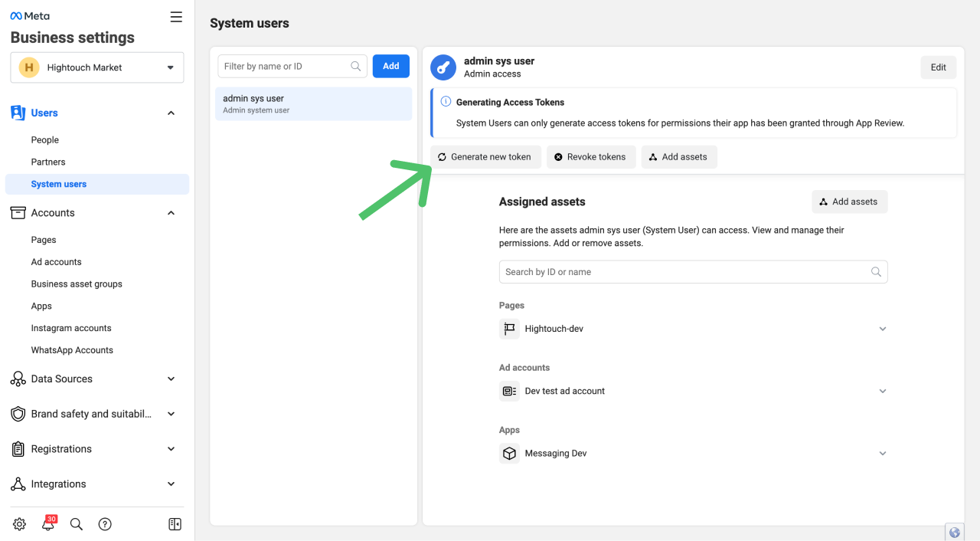980x541 pixels.
Task: Click the Generate new token button
Action: click(485, 156)
